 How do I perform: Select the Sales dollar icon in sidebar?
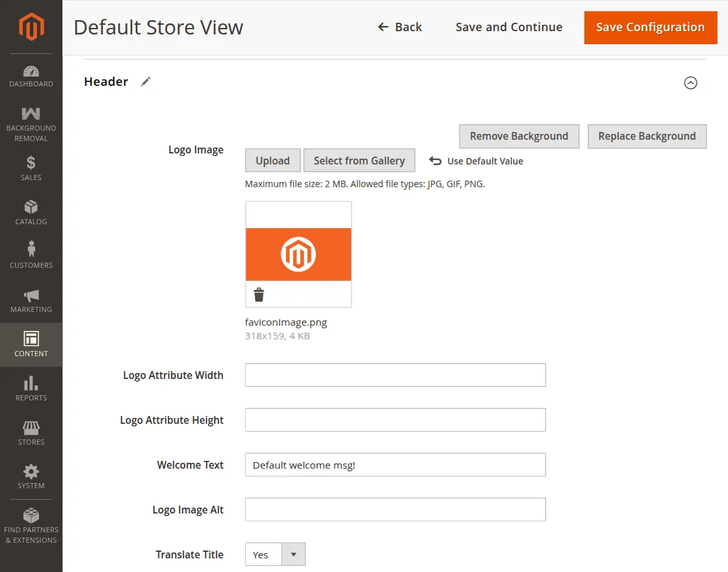(31, 164)
